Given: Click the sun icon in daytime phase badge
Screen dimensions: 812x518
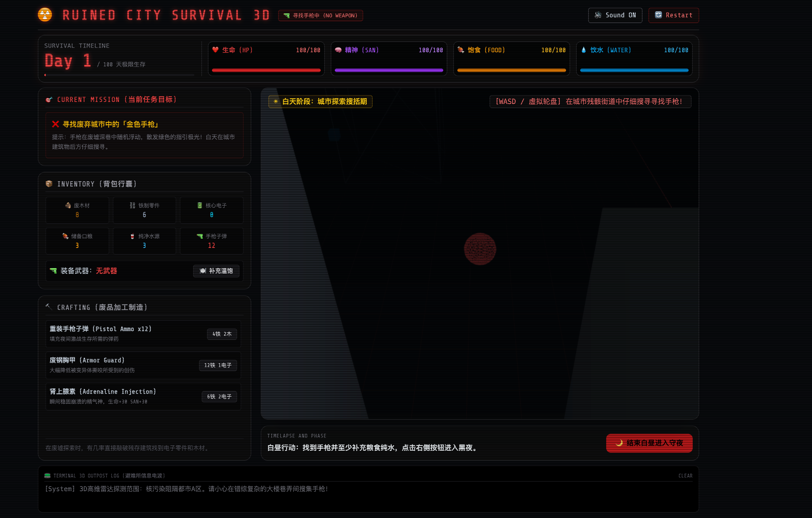Looking at the screenshot, I should 275,102.
